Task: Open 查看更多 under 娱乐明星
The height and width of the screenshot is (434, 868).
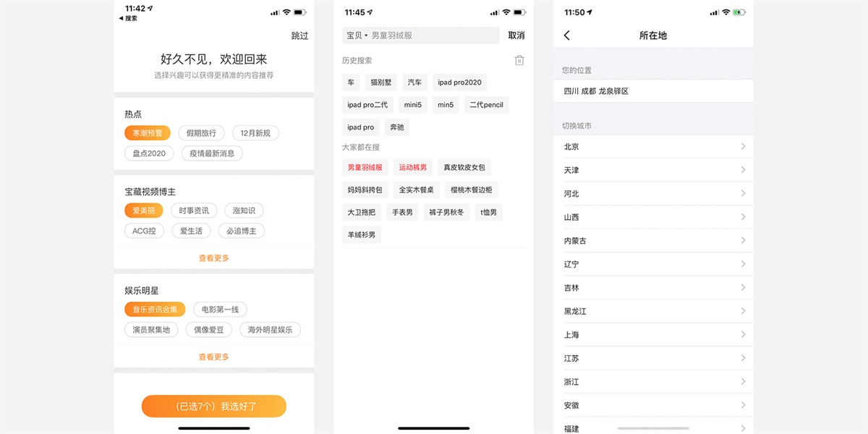Action: 213,355
